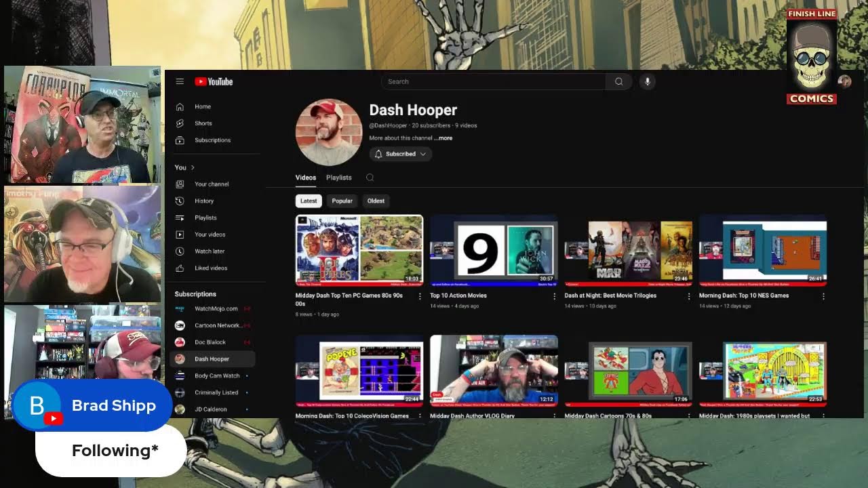Switch to the Videos tab
Viewport: 868px width, 488px height.
coord(306,178)
